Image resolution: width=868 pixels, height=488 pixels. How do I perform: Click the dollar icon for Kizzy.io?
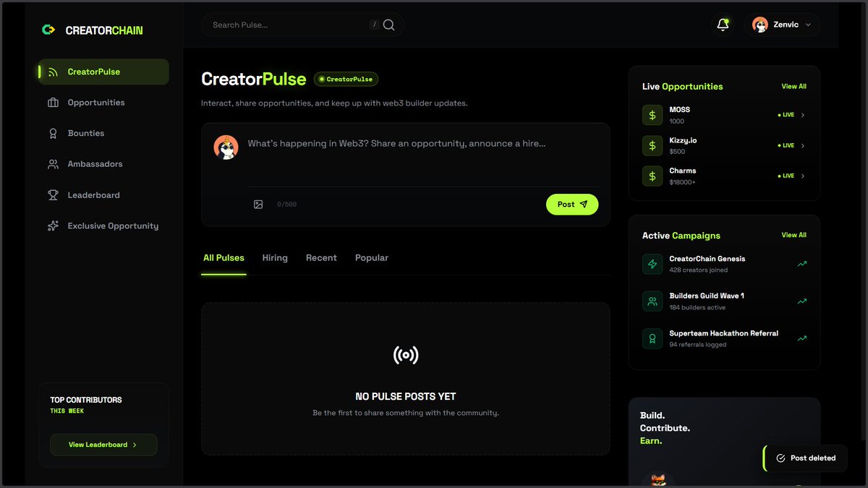652,145
